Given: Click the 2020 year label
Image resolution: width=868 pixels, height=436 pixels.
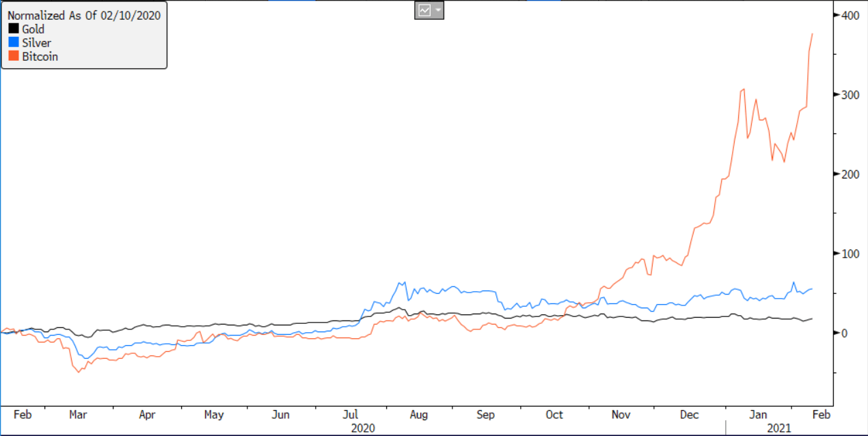Looking at the screenshot, I should tap(362, 428).
